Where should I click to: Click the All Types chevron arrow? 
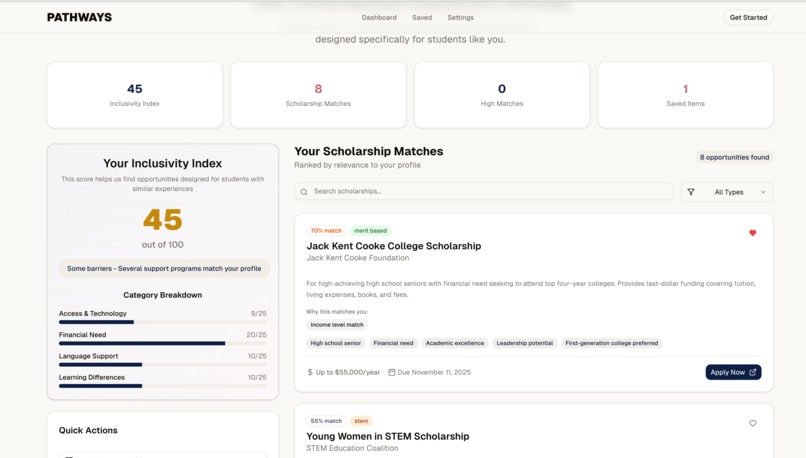point(763,192)
